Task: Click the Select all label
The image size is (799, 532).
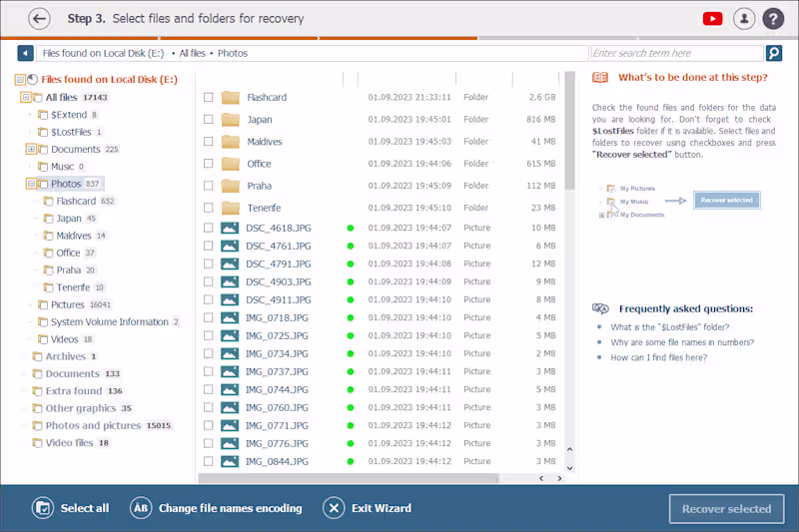Action: pos(85,508)
